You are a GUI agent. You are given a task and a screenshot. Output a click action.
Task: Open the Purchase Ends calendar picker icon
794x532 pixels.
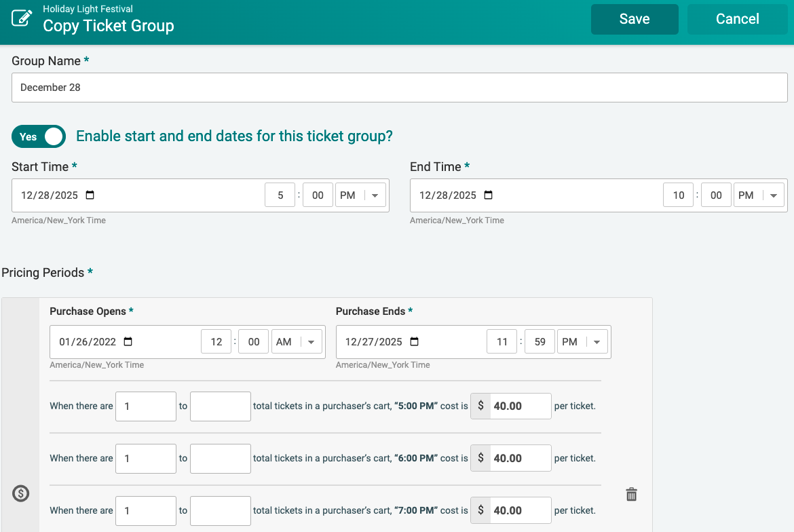coord(415,342)
